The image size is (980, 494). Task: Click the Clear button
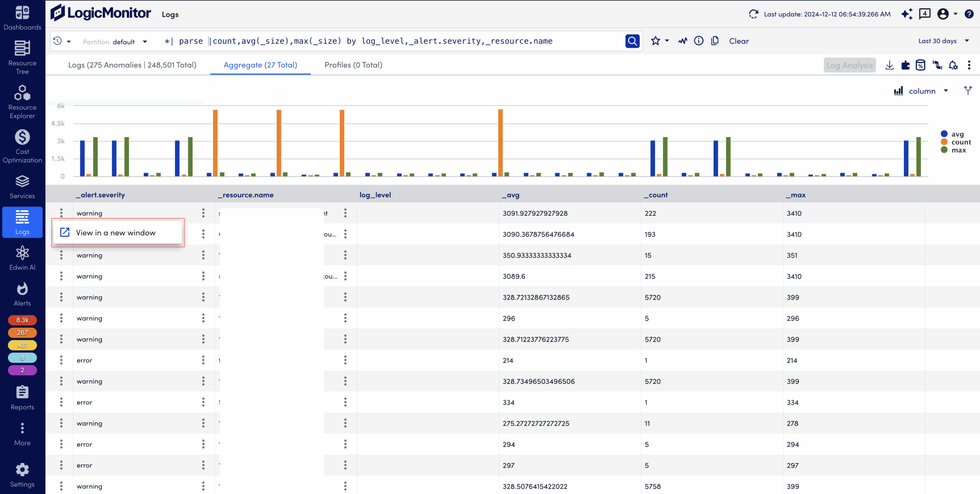coord(739,41)
